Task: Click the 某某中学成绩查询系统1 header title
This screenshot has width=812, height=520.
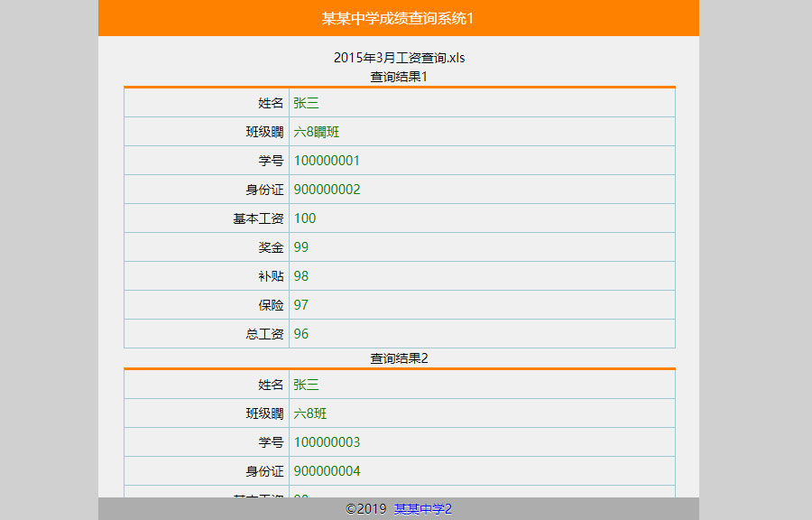Action: (x=398, y=18)
